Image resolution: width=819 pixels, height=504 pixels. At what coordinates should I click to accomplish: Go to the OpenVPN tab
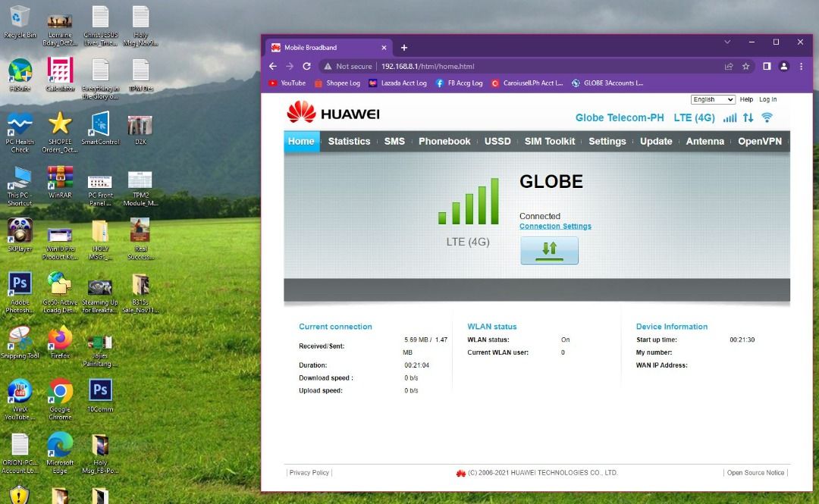[x=759, y=141]
